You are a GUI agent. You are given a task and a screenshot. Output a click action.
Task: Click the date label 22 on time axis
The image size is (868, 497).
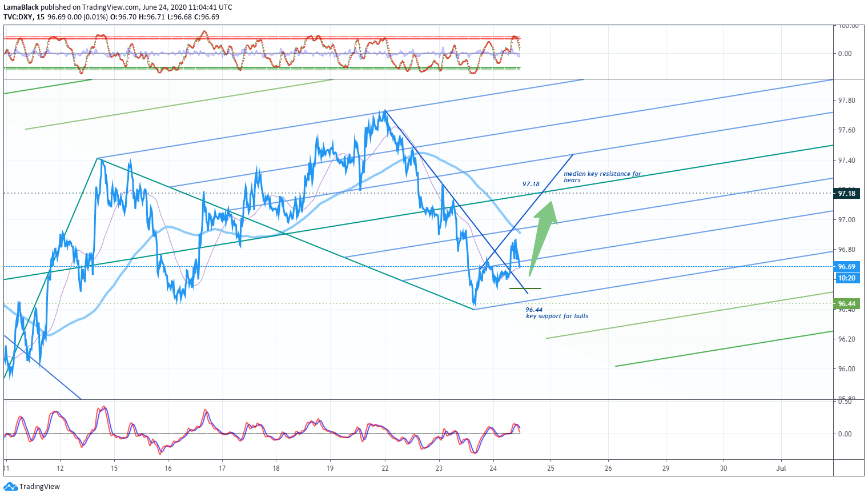click(385, 468)
